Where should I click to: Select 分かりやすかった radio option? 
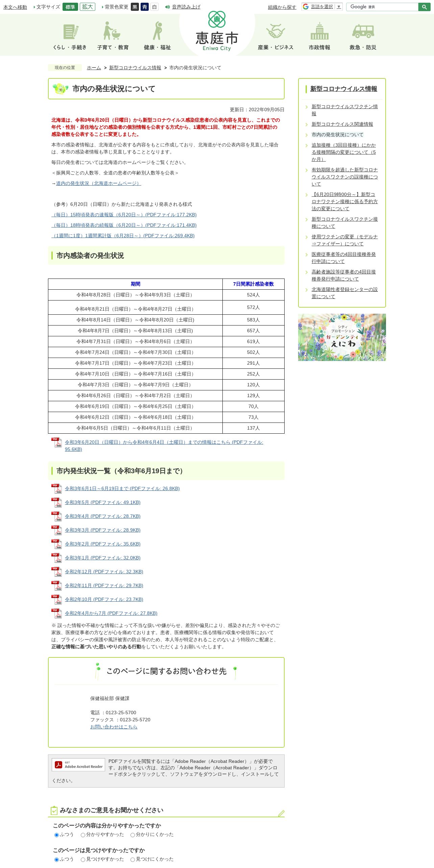83,835
